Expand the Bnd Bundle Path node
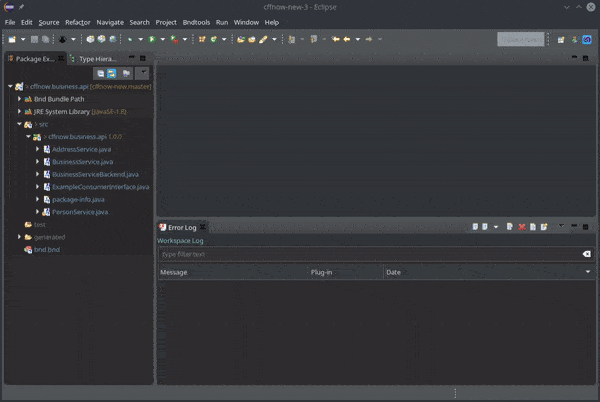Viewport: 600px width, 402px height. pyautogui.click(x=19, y=99)
